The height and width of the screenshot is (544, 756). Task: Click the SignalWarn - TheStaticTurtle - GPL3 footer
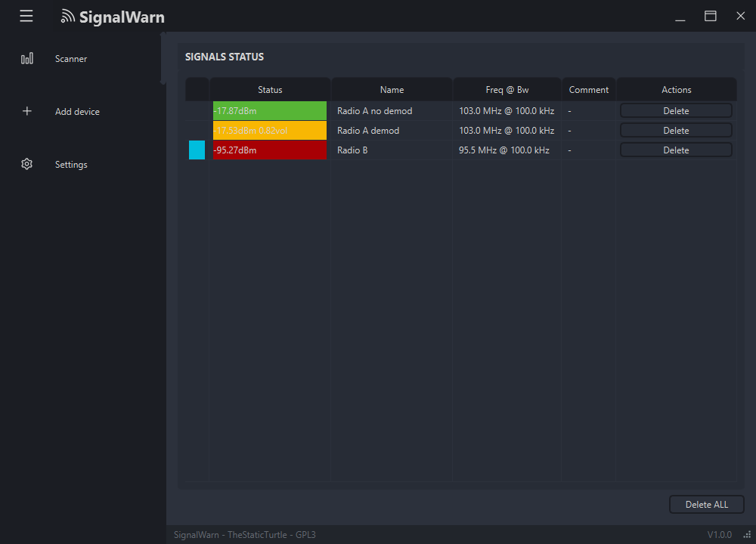pos(244,535)
